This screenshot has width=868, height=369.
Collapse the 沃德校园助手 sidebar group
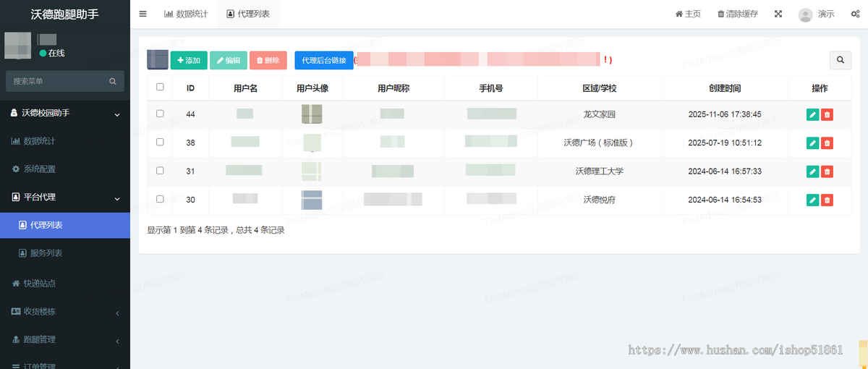click(x=65, y=113)
